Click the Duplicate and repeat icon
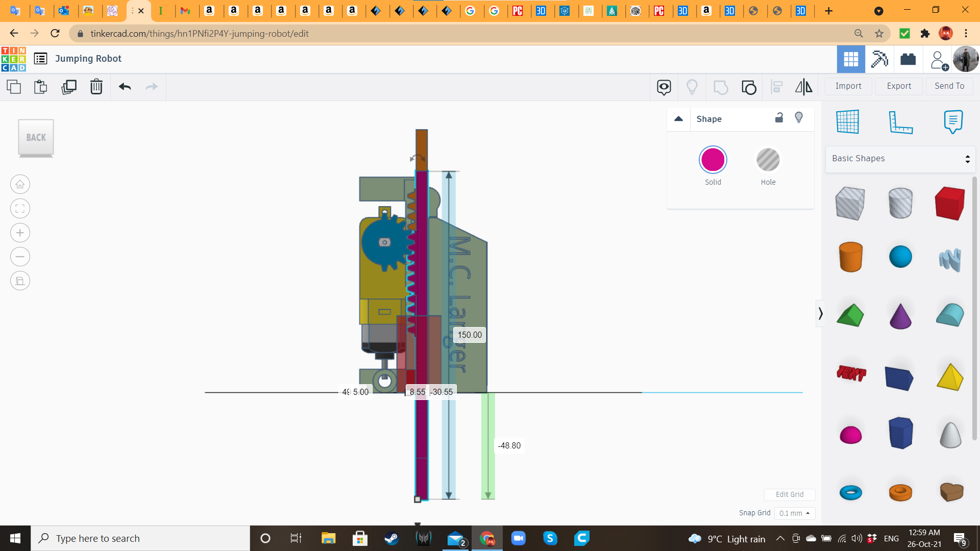Viewport: 980px width, 551px height. point(69,87)
